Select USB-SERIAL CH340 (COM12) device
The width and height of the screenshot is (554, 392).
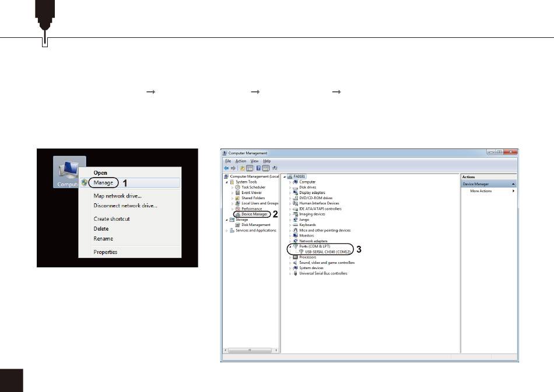[328, 252]
